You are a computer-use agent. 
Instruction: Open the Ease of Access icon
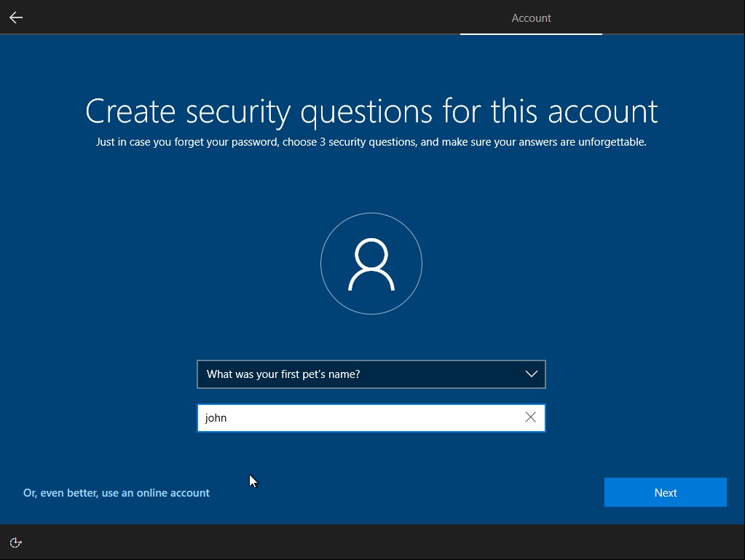pos(15,542)
